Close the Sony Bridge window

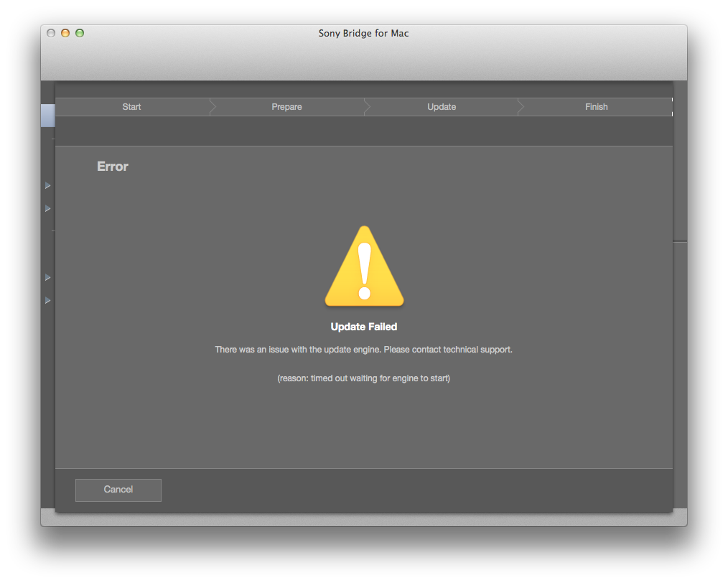click(x=51, y=33)
